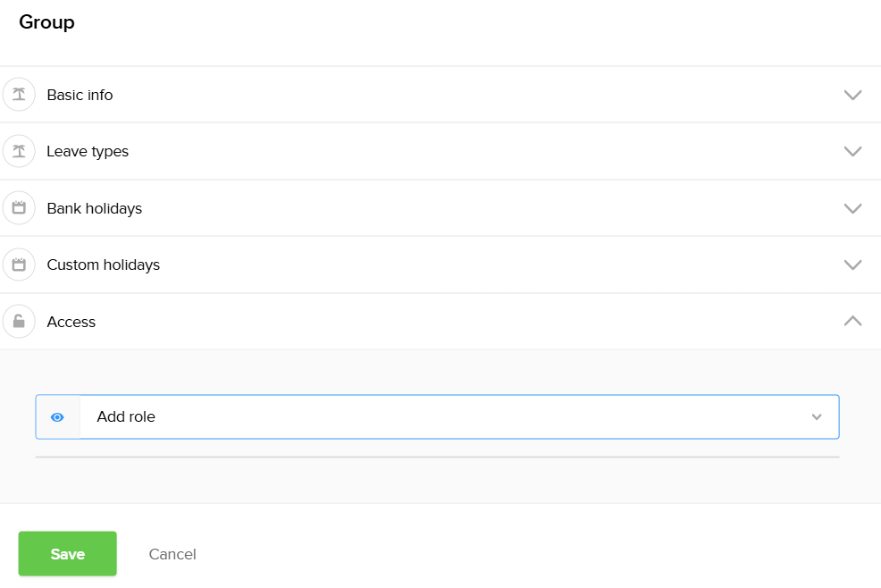881x588 pixels.
Task: Open the Basic info section label
Action: tap(80, 95)
